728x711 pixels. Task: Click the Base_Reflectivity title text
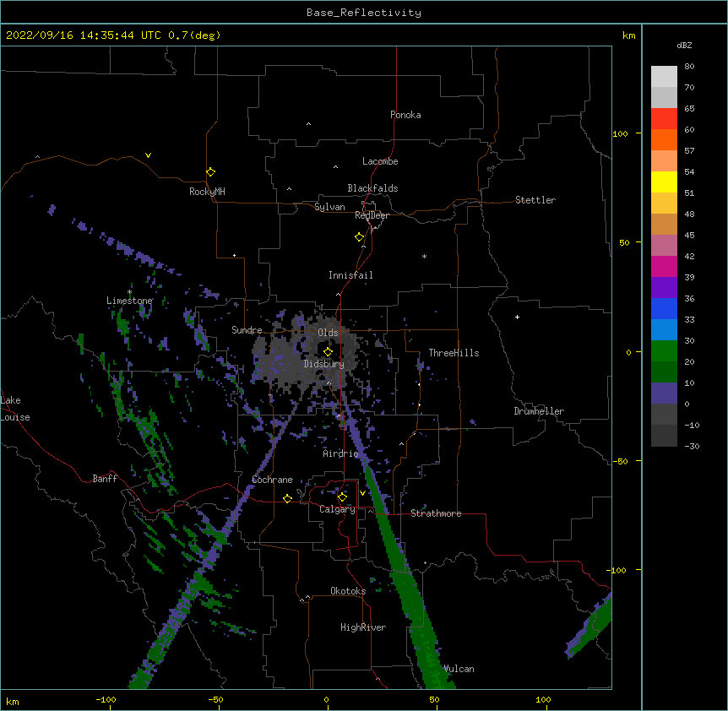364,13
